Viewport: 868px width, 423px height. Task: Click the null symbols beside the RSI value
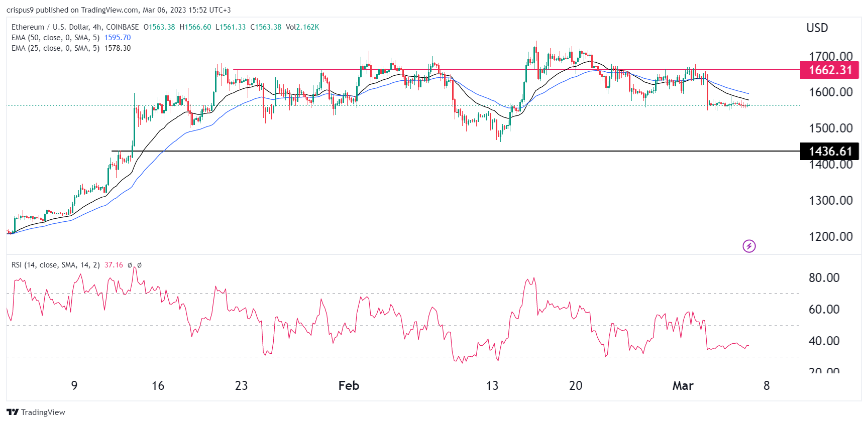click(134, 265)
